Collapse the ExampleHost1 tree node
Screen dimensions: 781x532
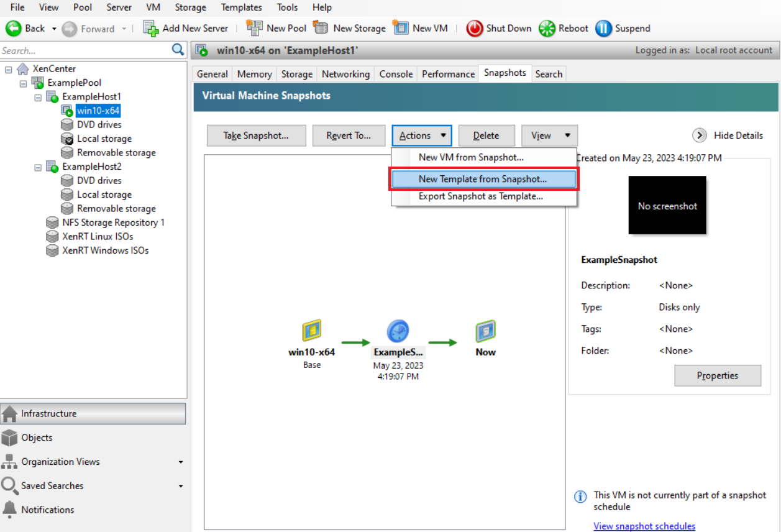coord(38,97)
